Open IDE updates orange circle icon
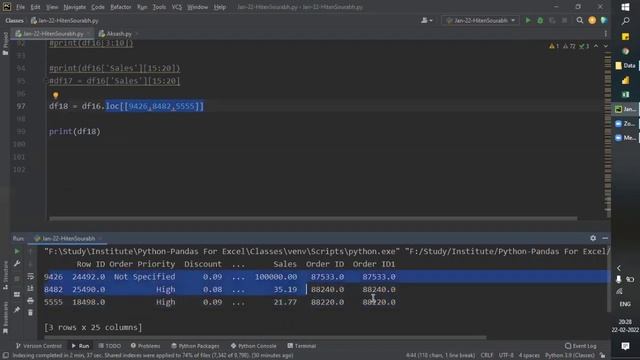 [x=592, y=20]
